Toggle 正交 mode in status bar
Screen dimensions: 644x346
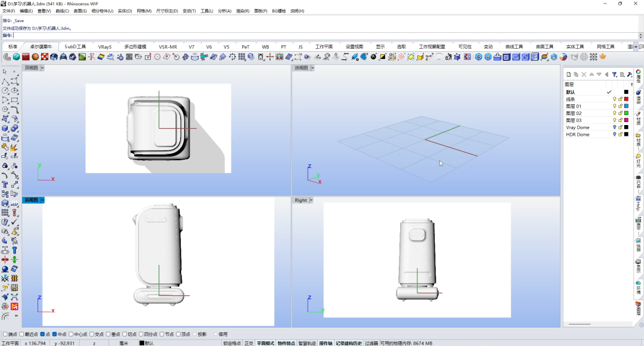click(x=249, y=343)
